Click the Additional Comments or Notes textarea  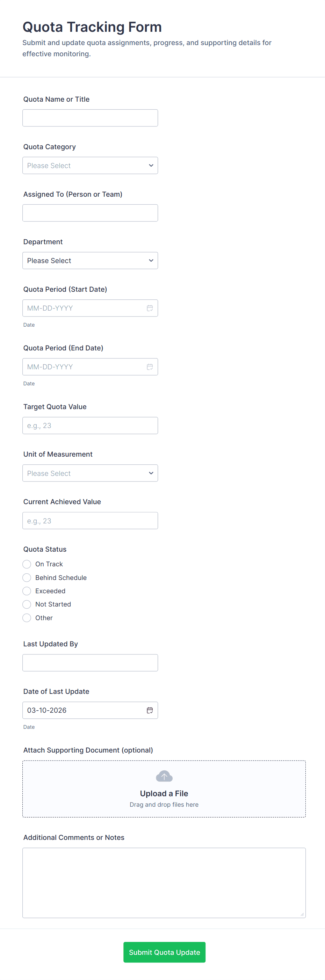coord(164,883)
